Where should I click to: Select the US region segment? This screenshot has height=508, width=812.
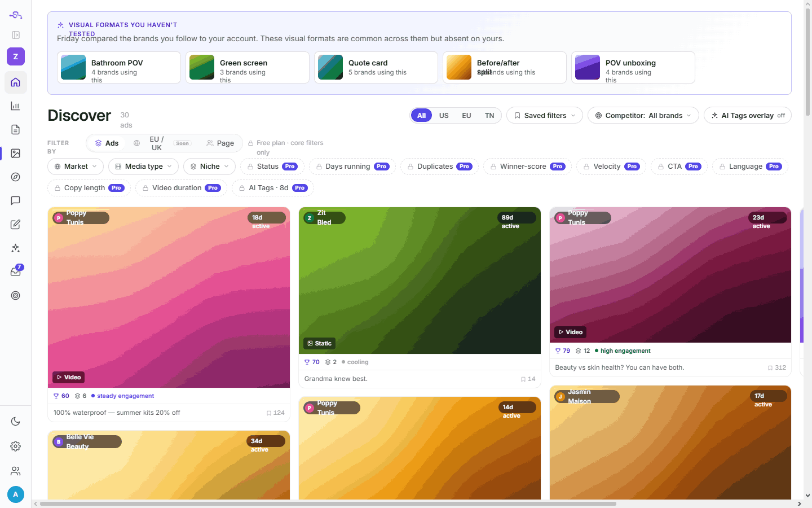pos(444,116)
